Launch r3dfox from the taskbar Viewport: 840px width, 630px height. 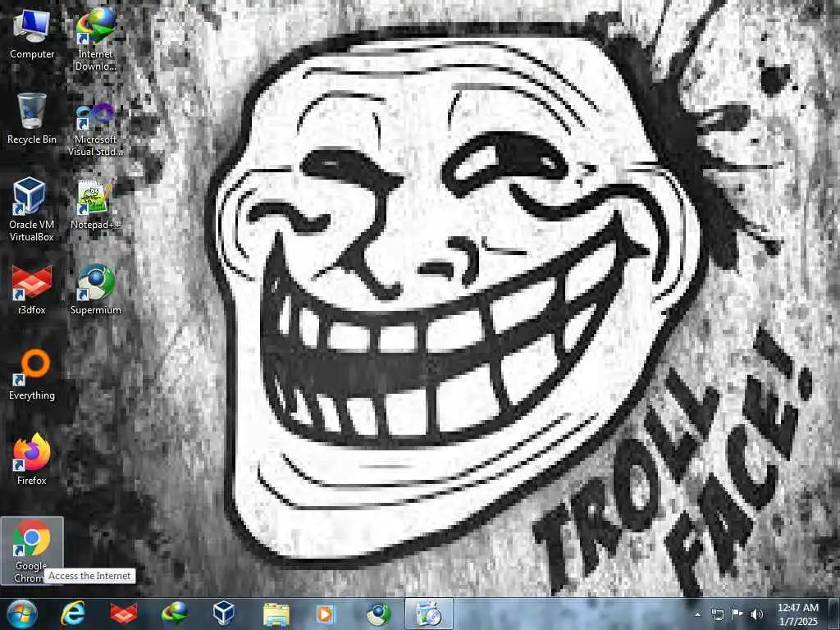123,614
